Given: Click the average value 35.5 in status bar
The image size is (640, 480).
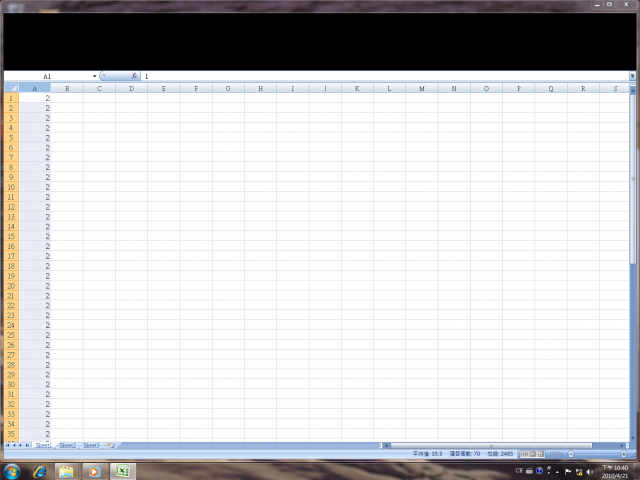Looking at the screenshot, I should [x=427, y=454].
